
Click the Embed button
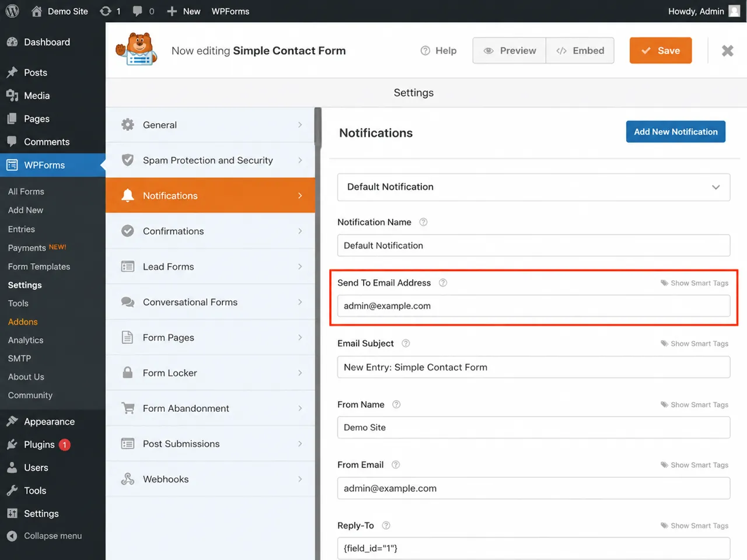(x=580, y=51)
